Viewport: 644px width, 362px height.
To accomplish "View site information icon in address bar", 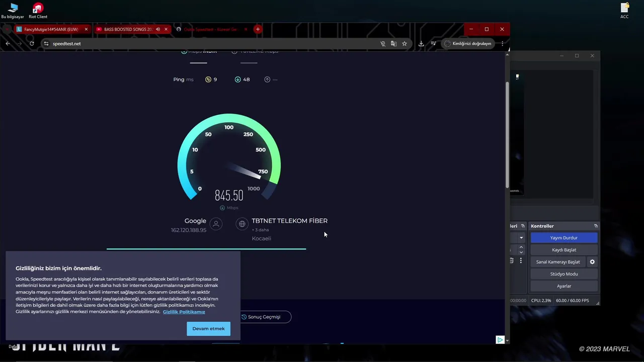I will tap(46, 44).
